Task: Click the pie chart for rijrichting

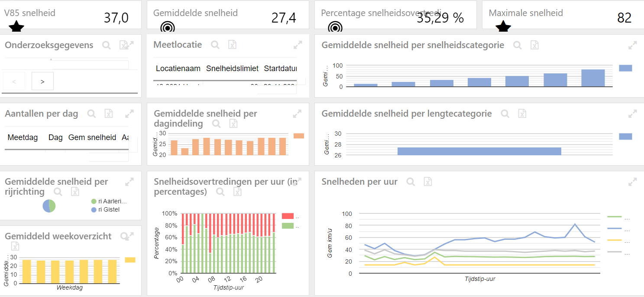Action: point(49,206)
